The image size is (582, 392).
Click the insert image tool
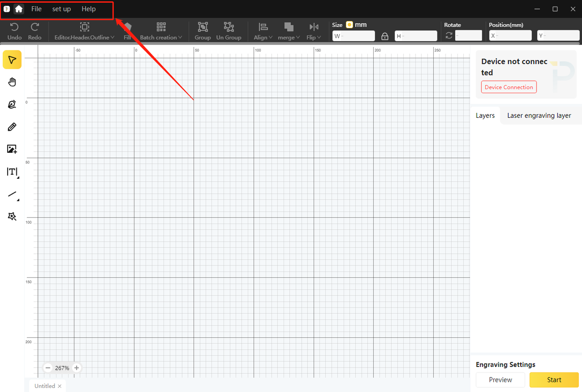(12, 149)
